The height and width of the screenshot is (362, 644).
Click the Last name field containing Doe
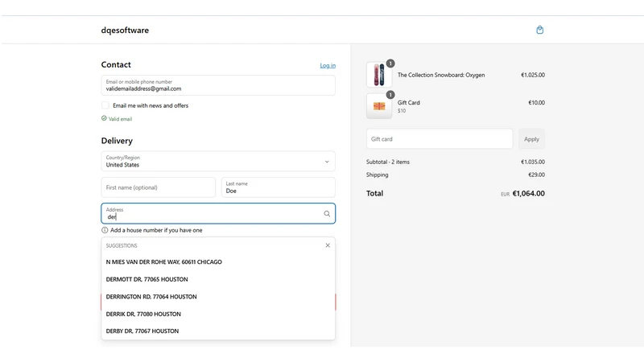click(279, 187)
